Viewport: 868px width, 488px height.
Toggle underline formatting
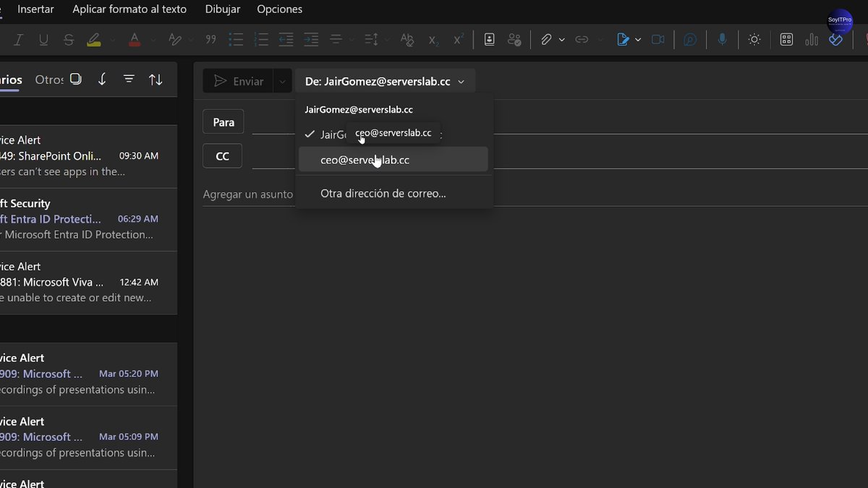[43, 40]
